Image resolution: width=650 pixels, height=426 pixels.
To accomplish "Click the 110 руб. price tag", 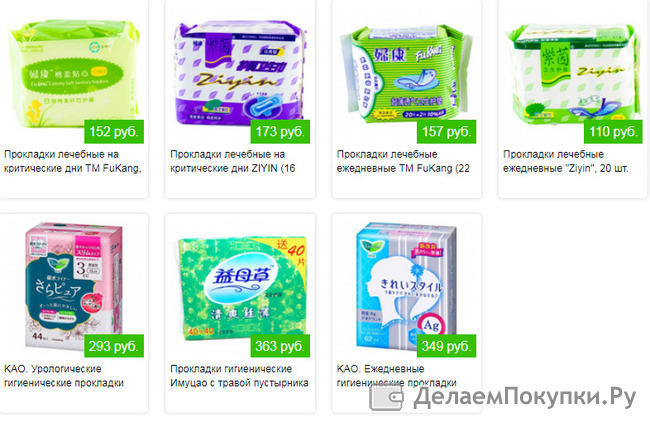I will click(x=613, y=132).
